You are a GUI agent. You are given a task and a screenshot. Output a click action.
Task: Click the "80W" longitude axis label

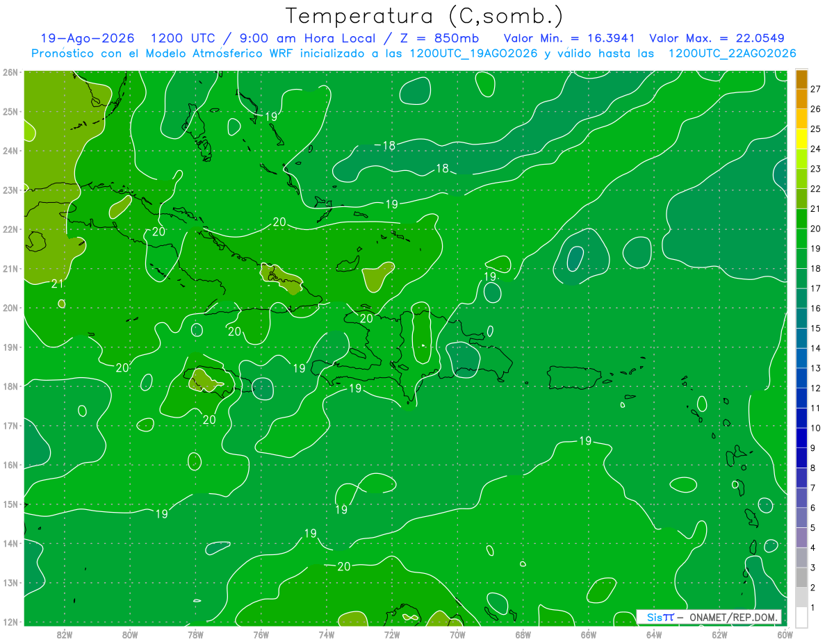pos(129,634)
